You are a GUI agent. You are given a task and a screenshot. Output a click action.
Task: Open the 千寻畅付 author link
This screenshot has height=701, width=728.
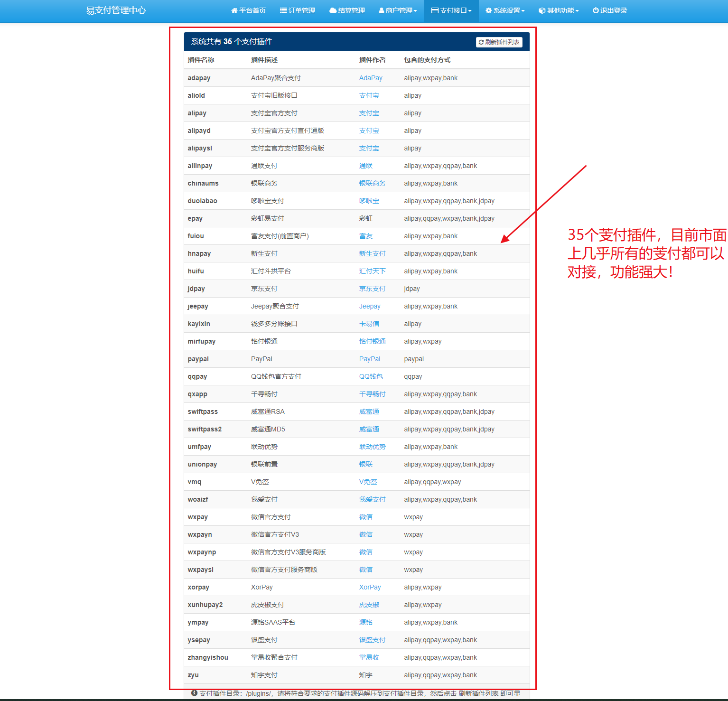coord(373,394)
